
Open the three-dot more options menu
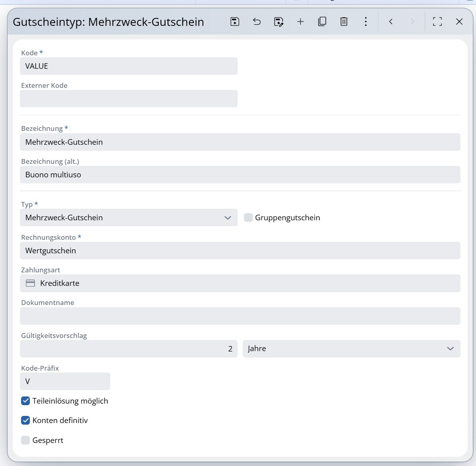366,21
